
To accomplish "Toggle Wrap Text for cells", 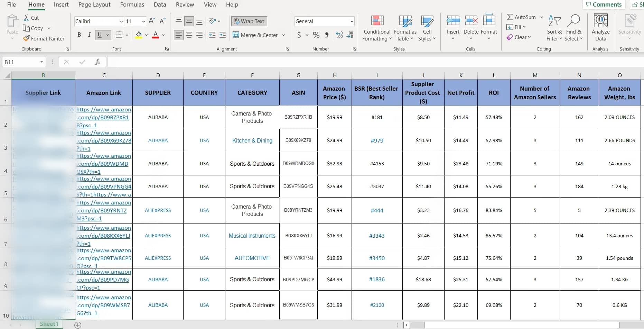I will (249, 21).
